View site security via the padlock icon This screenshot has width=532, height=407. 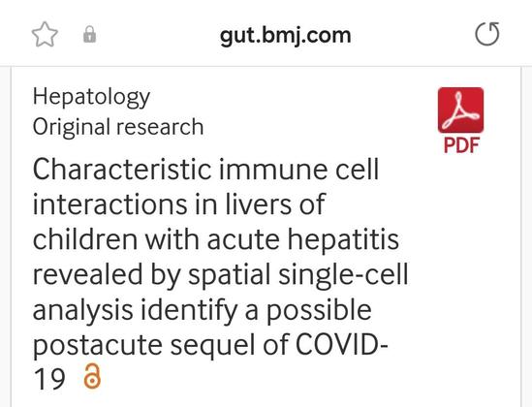tap(89, 34)
